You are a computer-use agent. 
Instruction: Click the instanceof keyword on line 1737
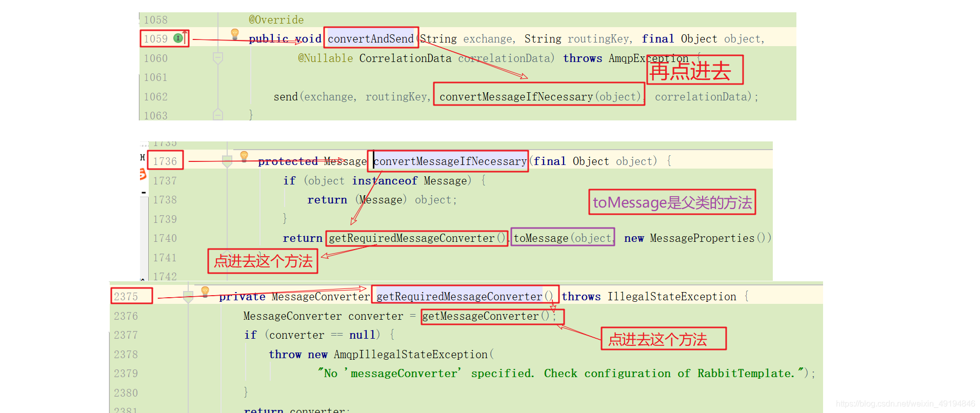(x=385, y=181)
